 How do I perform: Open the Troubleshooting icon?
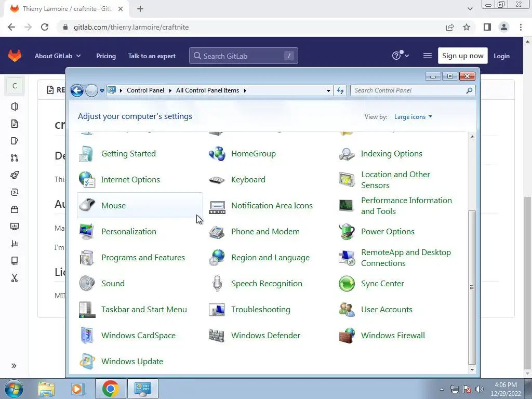[217, 310]
